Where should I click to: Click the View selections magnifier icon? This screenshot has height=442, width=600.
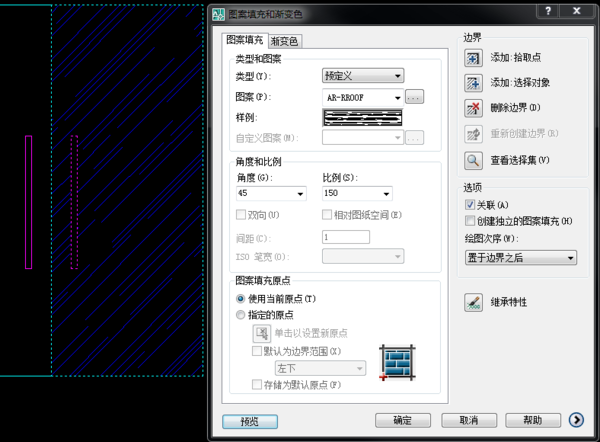pyautogui.click(x=473, y=161)
